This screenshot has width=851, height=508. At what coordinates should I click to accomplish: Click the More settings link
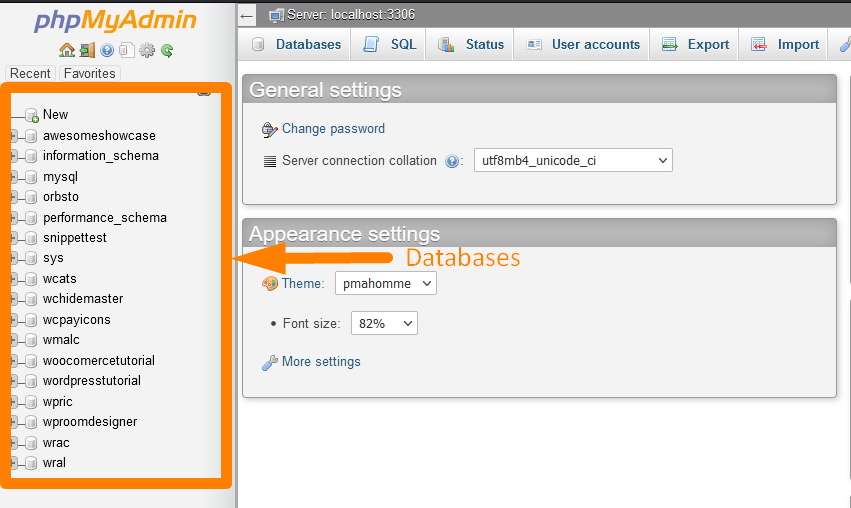321,361
